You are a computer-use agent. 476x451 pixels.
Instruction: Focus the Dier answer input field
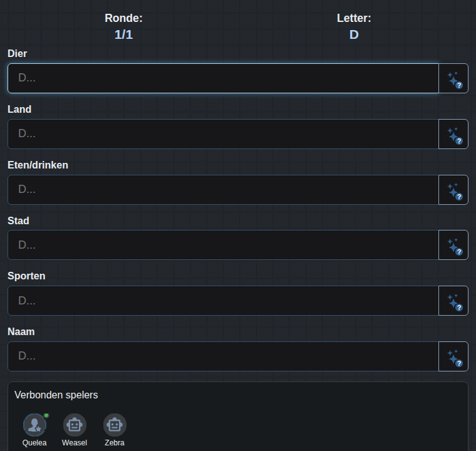pyautogui.click(x=223, y=78)
